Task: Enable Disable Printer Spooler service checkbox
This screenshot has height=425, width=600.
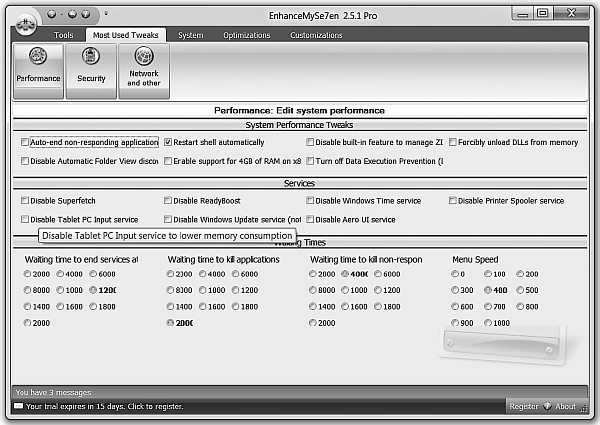Action: click(453, 200)
